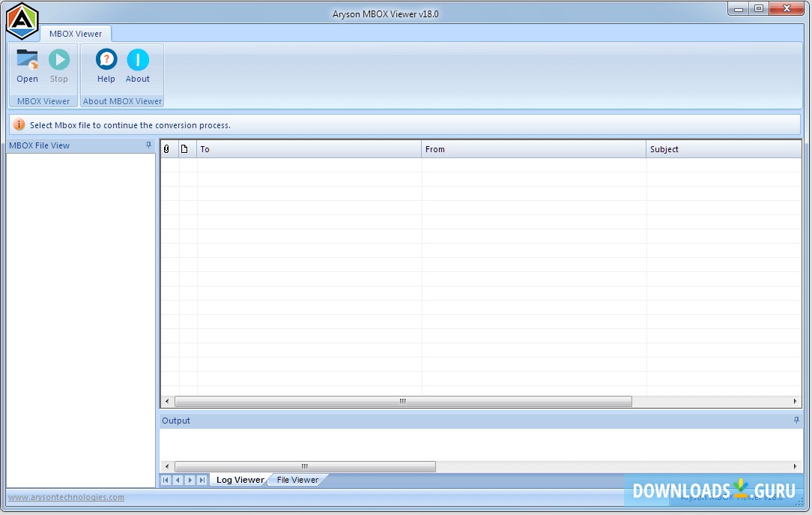This screenshot has width=812, height=515.
Task: Click the info icon in the notification bar
Action: (19, 124)
